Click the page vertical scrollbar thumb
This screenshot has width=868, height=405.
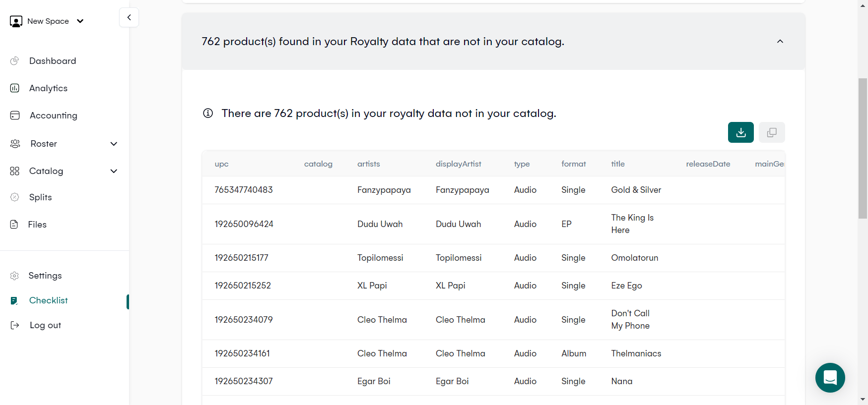click(x=863, y=148)
